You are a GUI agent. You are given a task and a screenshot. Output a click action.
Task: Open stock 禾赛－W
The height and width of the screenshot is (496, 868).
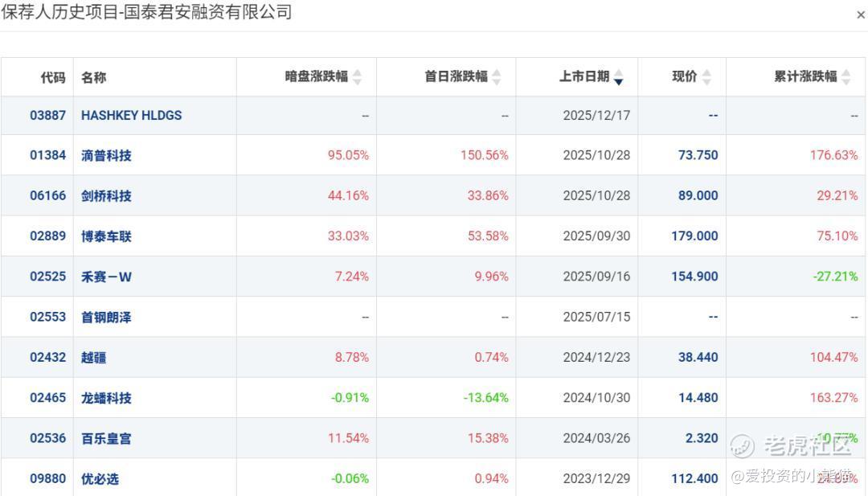106,277
